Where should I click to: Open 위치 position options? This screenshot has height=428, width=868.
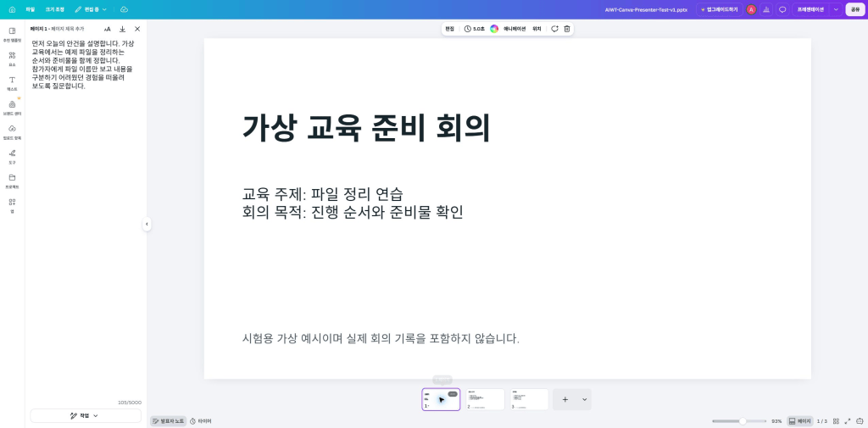pos(537,29)
